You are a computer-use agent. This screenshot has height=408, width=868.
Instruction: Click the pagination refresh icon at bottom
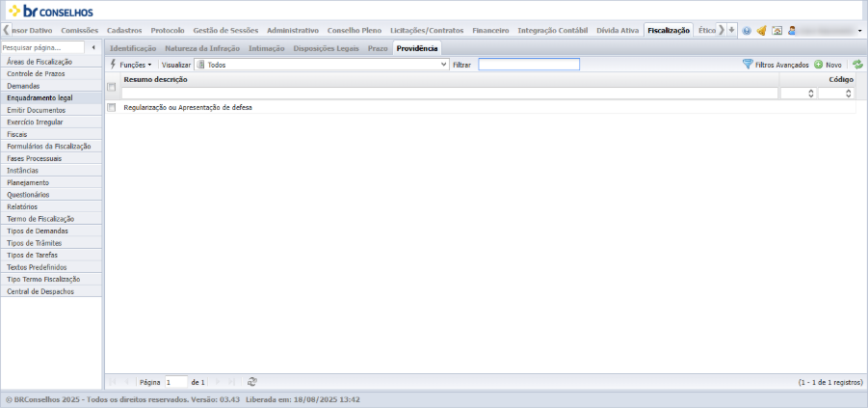(x=251, y=381)
